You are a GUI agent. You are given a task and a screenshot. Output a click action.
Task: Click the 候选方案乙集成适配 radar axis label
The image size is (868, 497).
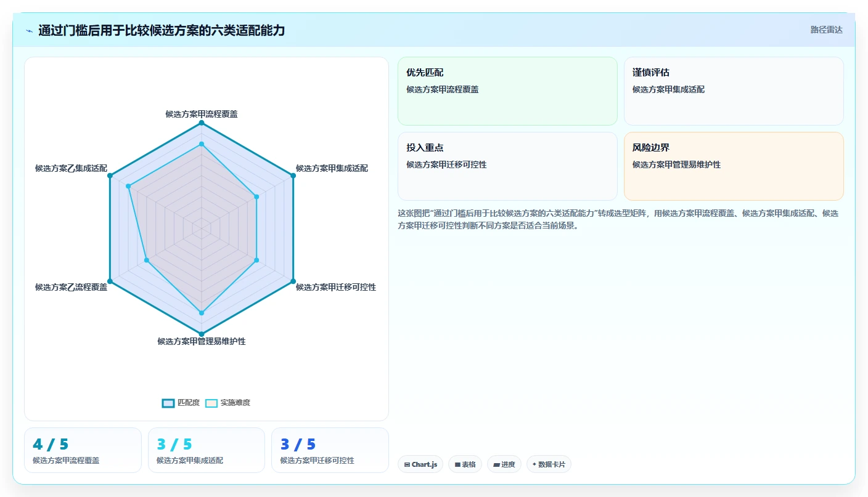click(71, 168)
